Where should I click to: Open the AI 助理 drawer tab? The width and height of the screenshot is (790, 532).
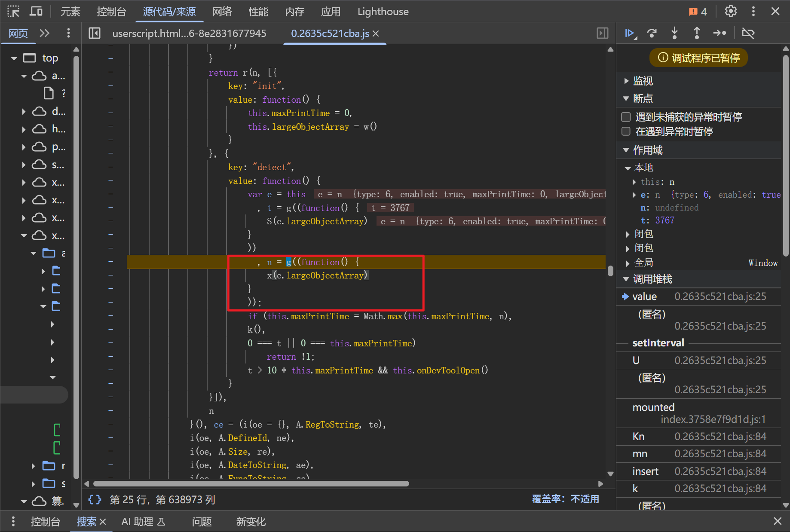point(143,522)
